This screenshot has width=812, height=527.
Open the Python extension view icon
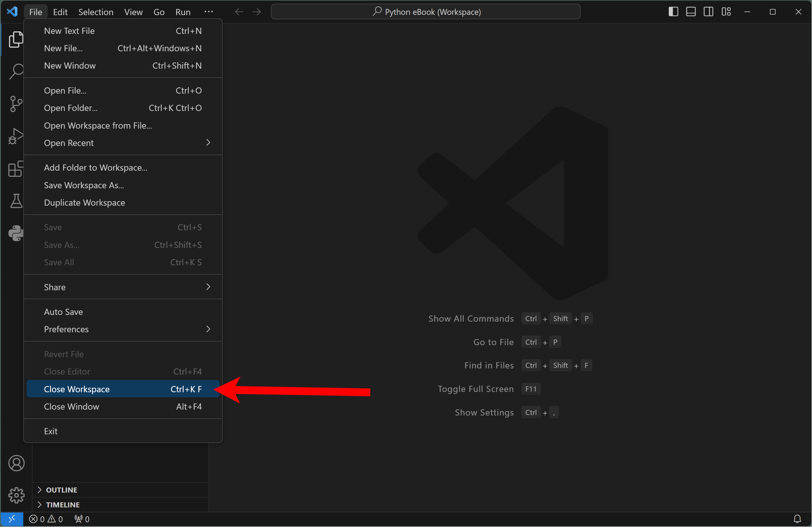(16, 233)
